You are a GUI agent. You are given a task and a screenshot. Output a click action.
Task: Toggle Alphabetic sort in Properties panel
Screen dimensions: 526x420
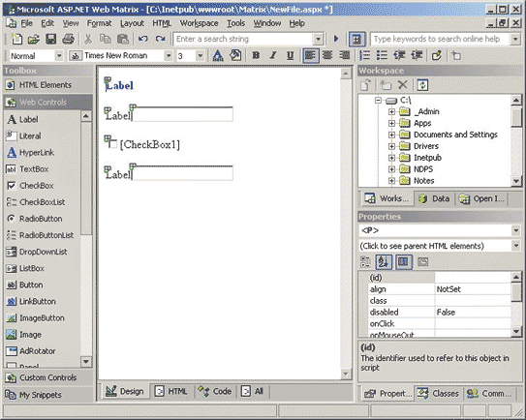(384, 262)
